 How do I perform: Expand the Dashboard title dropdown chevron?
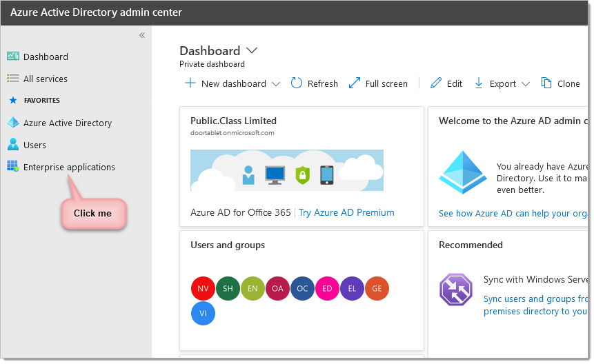click(x=251, y=50)
